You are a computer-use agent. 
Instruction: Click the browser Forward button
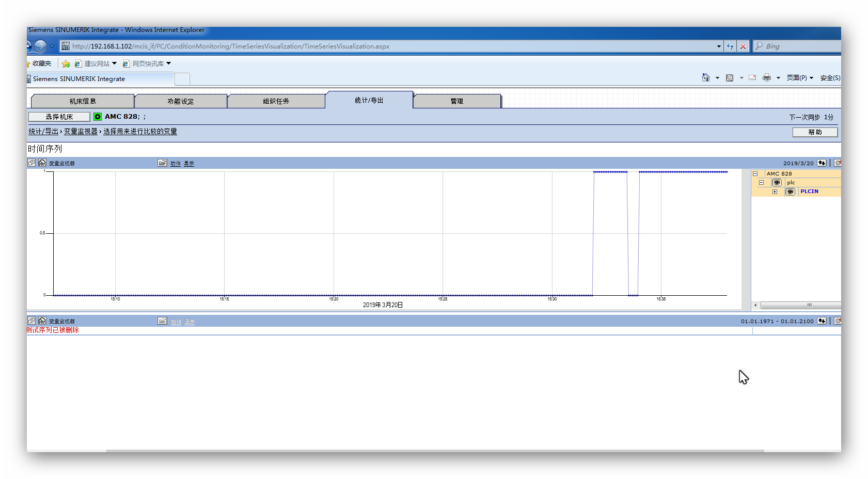40,46
